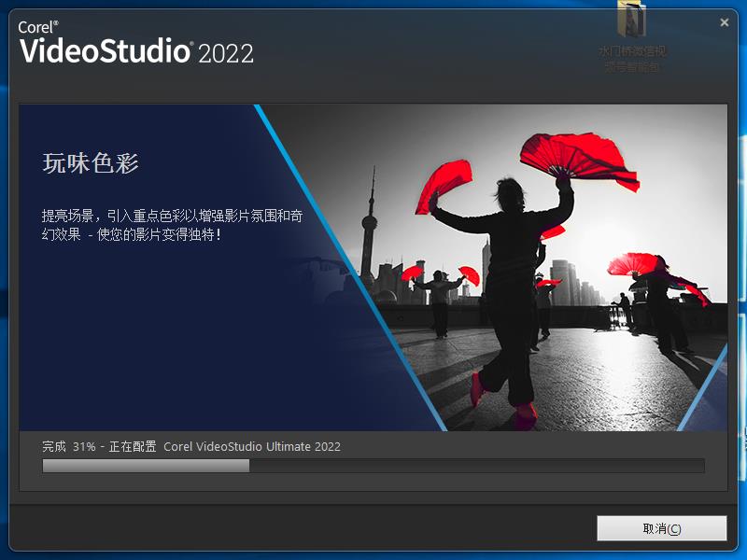Click the description starting with '提亮场景'
747x560 pixels.
172,225
